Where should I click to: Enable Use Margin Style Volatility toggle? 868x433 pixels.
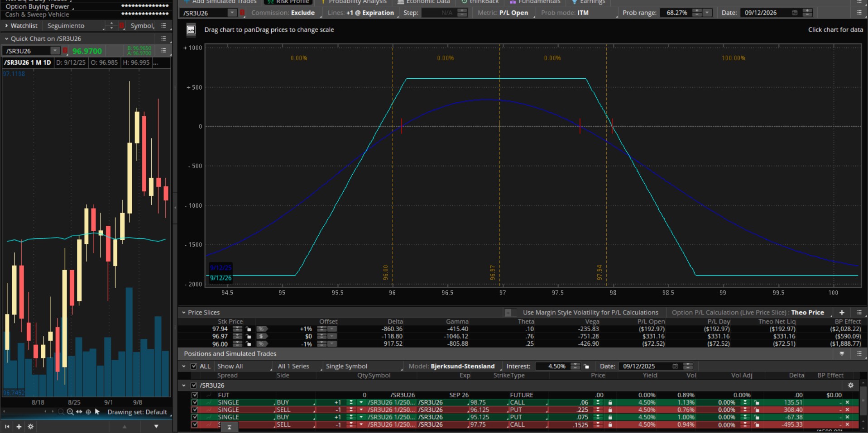508,313
